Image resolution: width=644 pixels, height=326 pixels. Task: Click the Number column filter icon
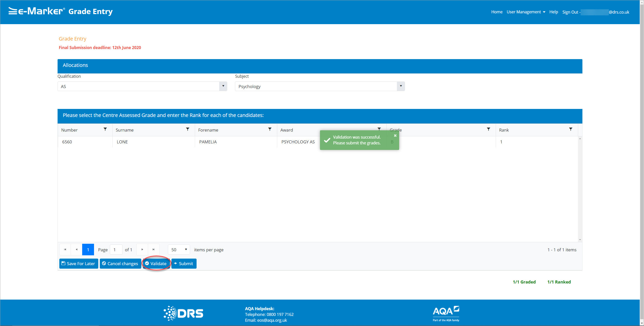(105, 129)
